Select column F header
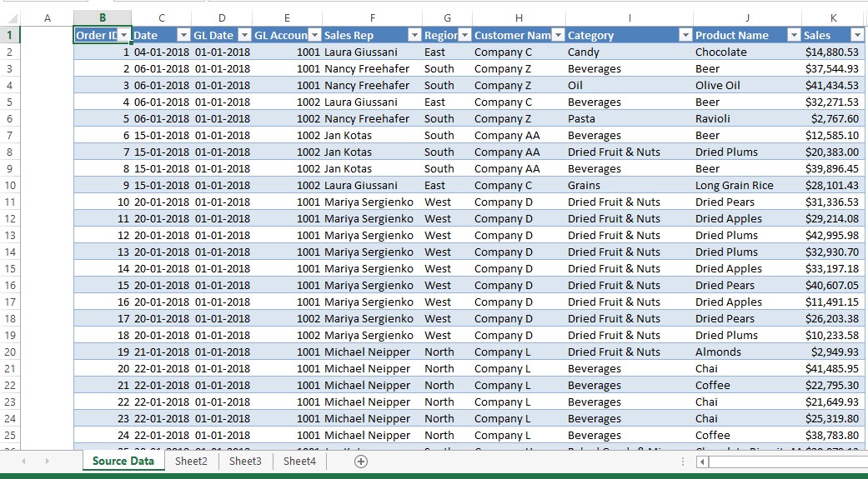 click(372, 18)
